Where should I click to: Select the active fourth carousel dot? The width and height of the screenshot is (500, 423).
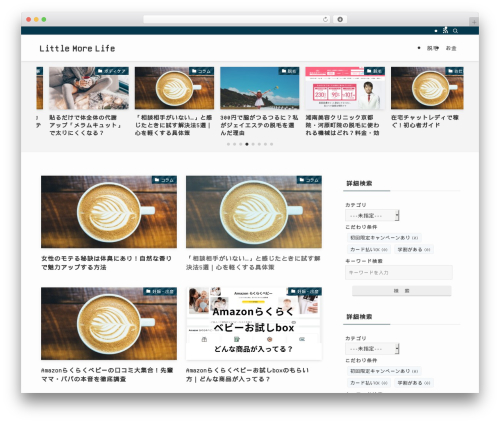pyautogui.click(x=247, y=144)
